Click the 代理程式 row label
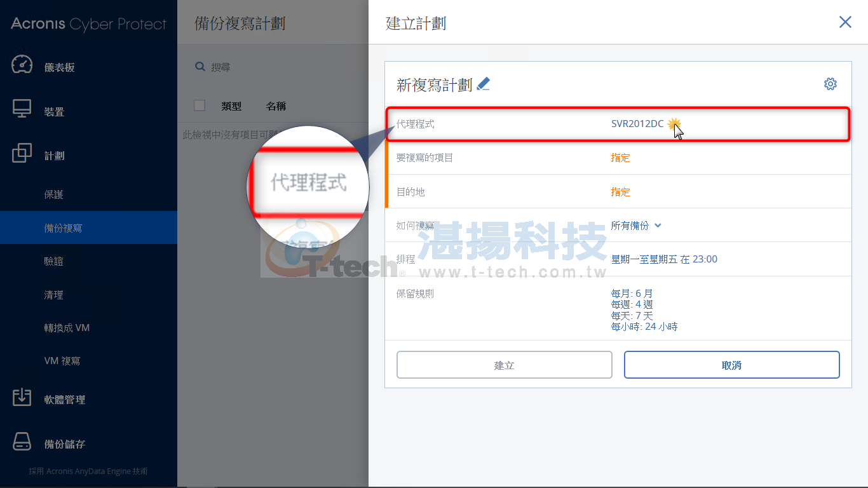This screenshot has width=868, height=488. pyautogui.click(x=416, y=124)
